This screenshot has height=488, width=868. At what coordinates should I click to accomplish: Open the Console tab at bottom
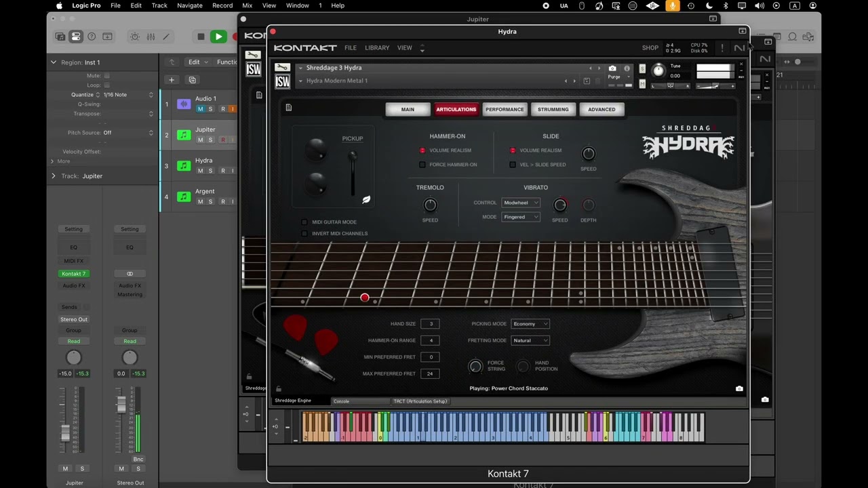pyautogui.click(x=361, y=401)
